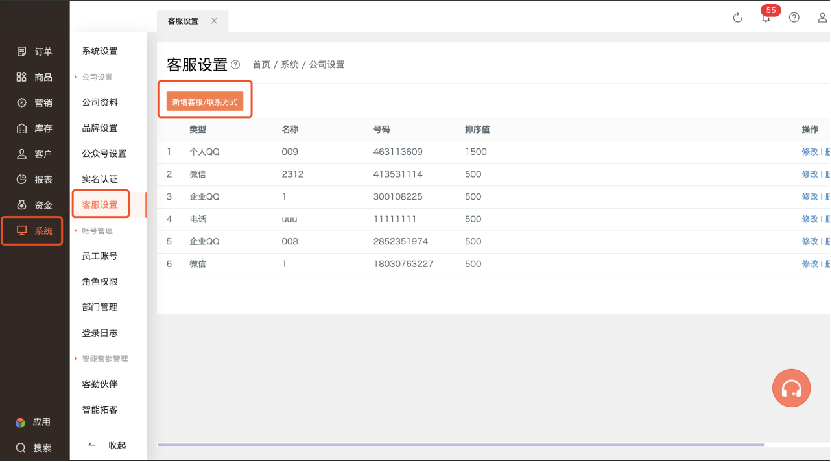The image size is (831, 462).
Task: Open 搜索 at the sidebar bottom
Action: pyautogui.click(x=35, y=447)
